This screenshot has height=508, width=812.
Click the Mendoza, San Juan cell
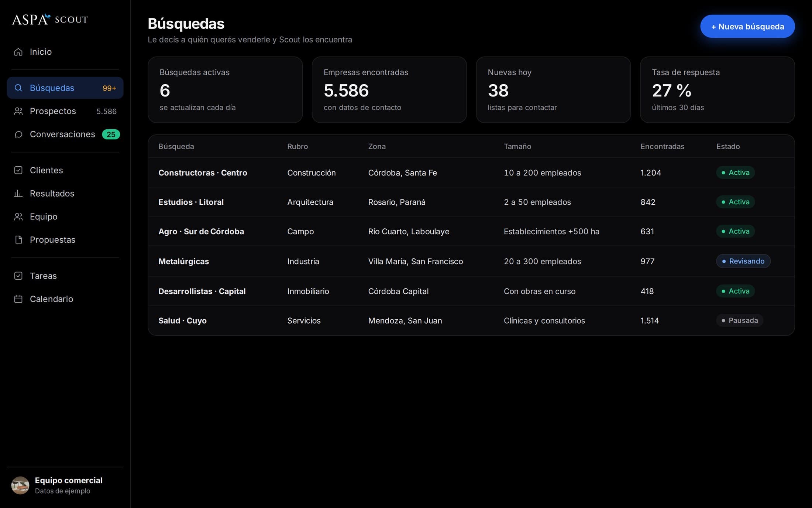[405, 321]
